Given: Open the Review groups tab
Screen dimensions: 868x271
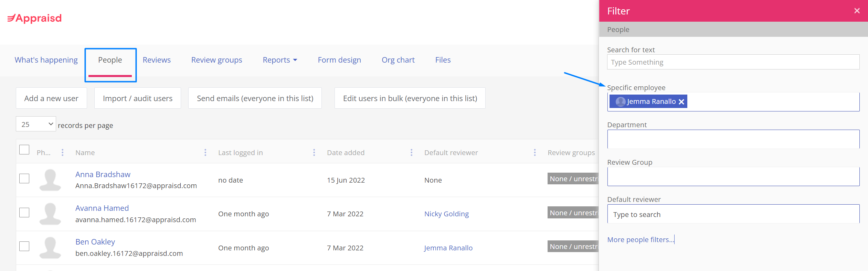Looking at the screenshot, I should [216, 60].
